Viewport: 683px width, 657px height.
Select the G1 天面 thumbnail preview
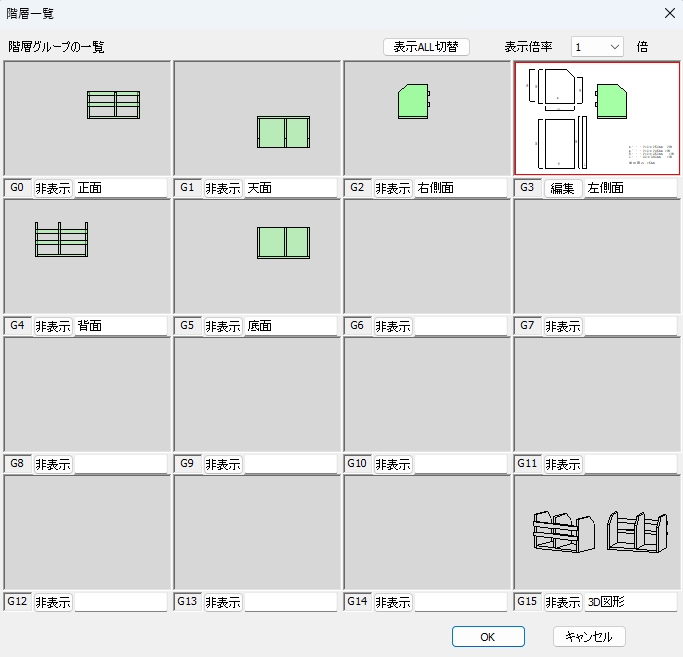tap(257, 119)
